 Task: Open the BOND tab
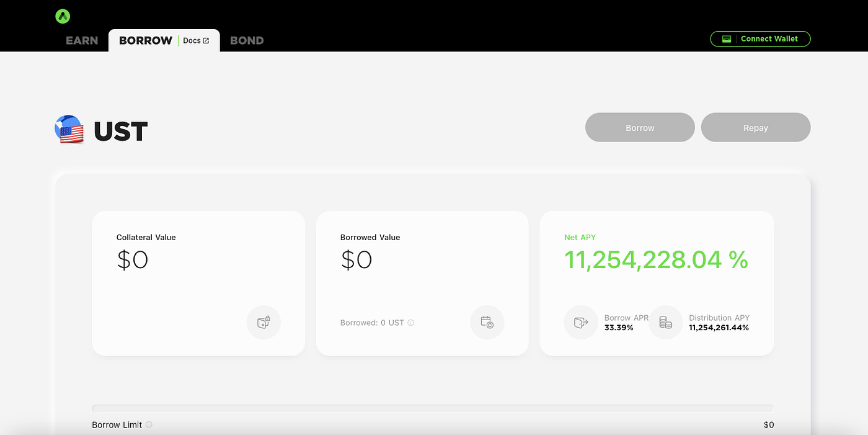coord(247,40)
